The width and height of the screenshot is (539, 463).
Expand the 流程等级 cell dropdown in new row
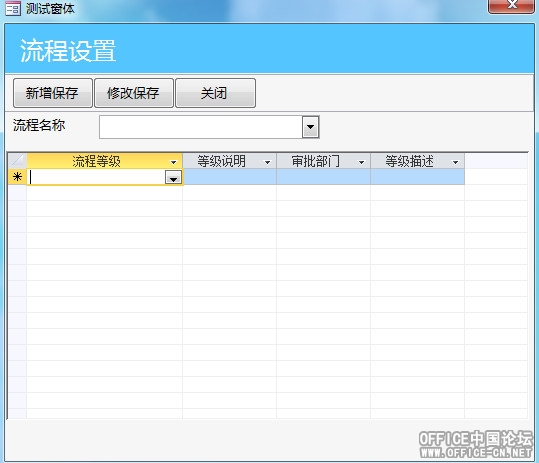(x=173, y=178)
